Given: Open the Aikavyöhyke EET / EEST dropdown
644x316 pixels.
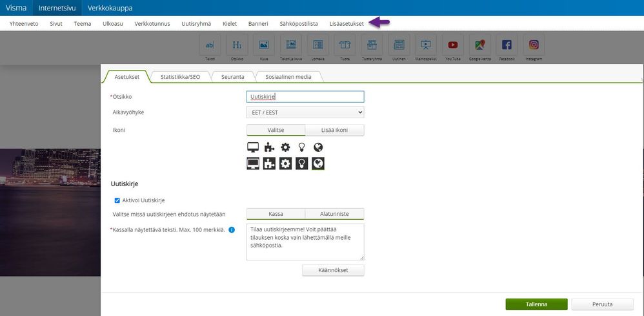Looking at the screenshot, I should [x=305, y=112].
